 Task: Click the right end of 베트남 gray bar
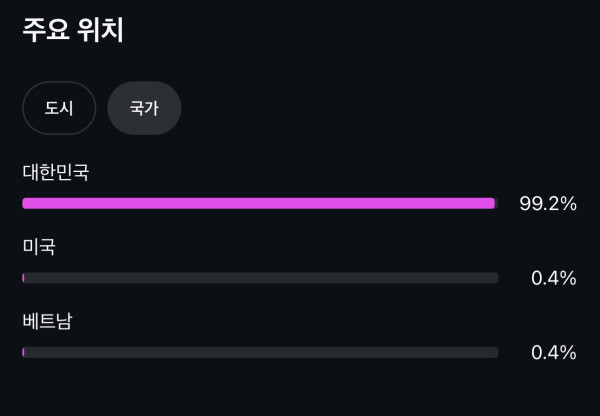pos(495,352)
